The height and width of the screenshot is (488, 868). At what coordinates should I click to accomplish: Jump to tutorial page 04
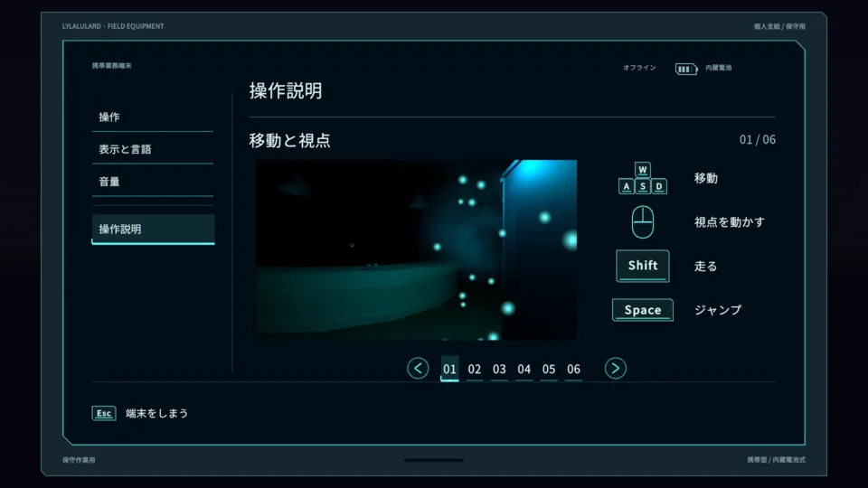524,369
